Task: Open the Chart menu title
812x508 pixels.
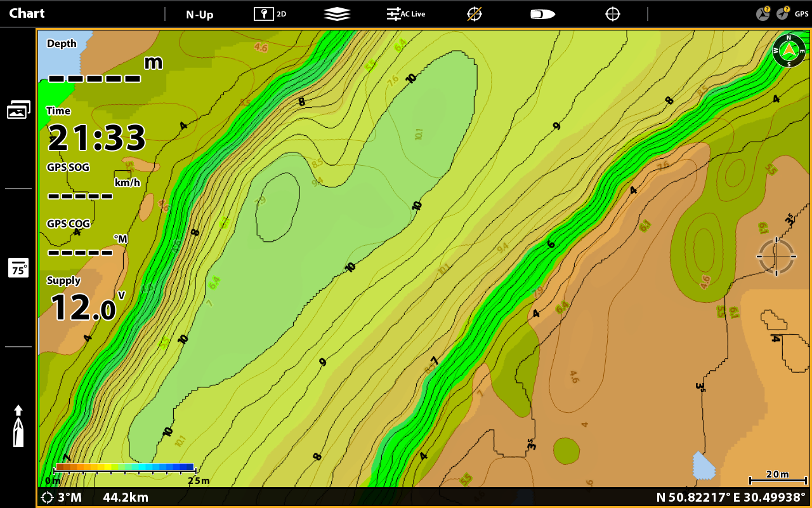Action: pos(27,13)
